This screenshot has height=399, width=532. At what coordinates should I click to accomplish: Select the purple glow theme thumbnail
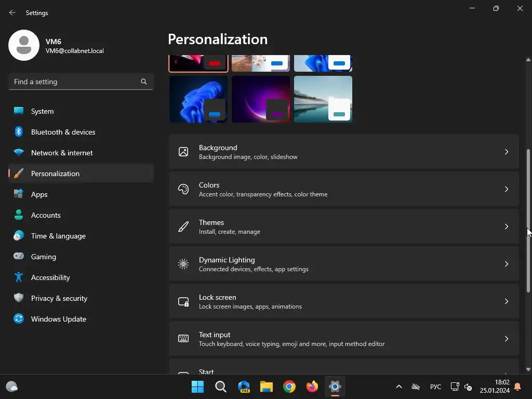click(261, 99)
